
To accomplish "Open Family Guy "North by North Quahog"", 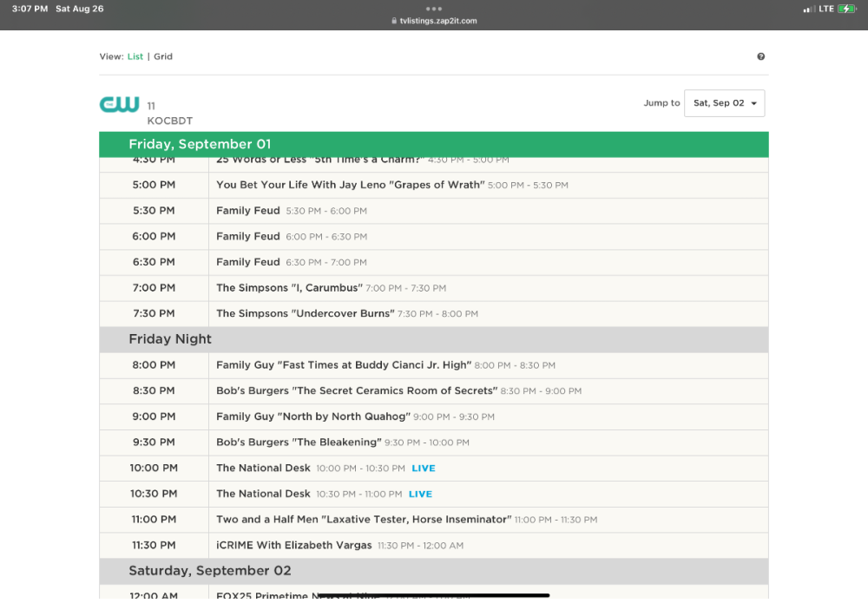I will coord(313,416).
